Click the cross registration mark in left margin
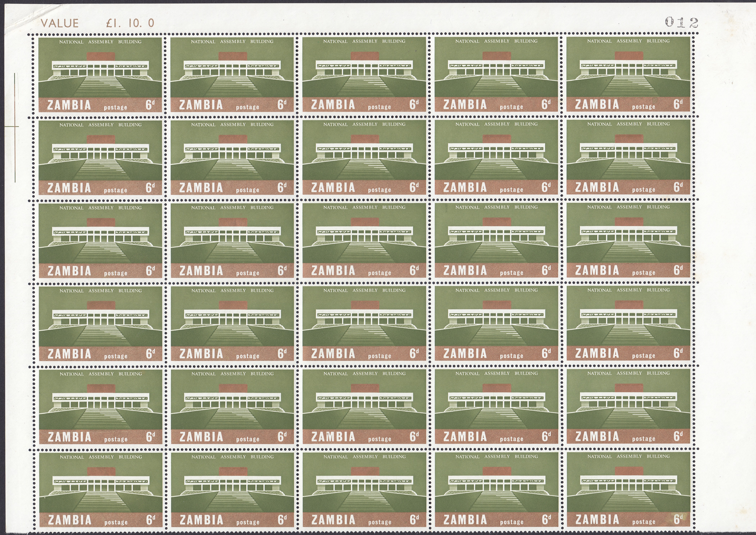This screenshot has height=535, width=756. pyautogui.click(x=15, y=127)
